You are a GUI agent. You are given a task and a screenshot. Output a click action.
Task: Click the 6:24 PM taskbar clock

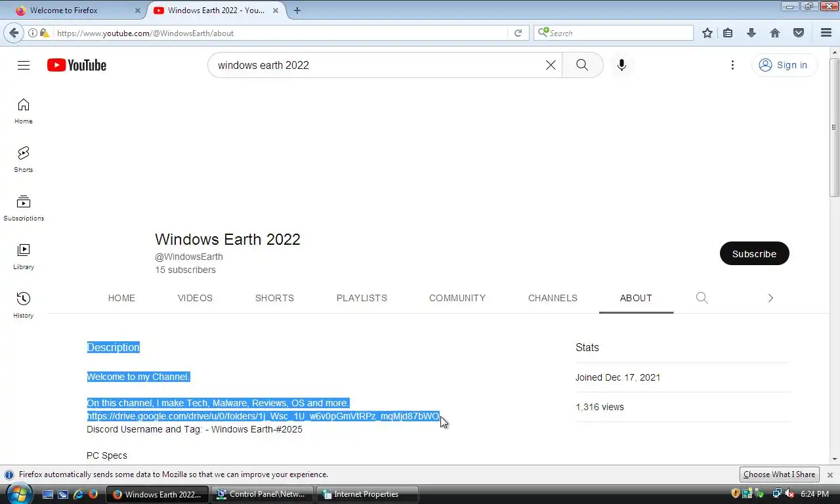pyautogui.click(x=814, y=494)
